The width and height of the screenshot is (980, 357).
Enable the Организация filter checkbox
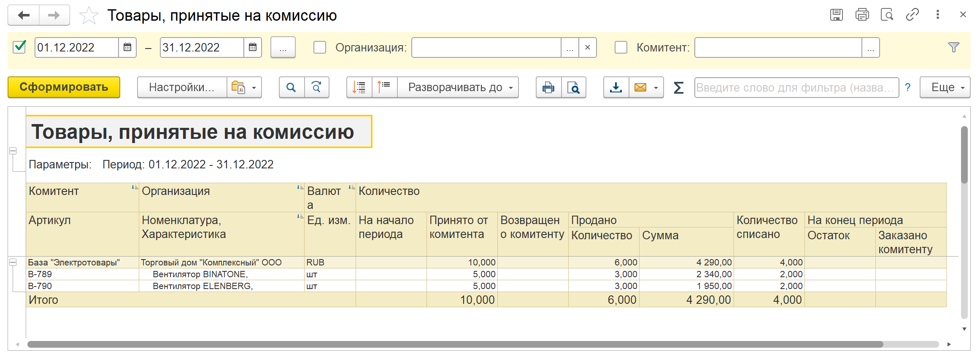[320, 47]
